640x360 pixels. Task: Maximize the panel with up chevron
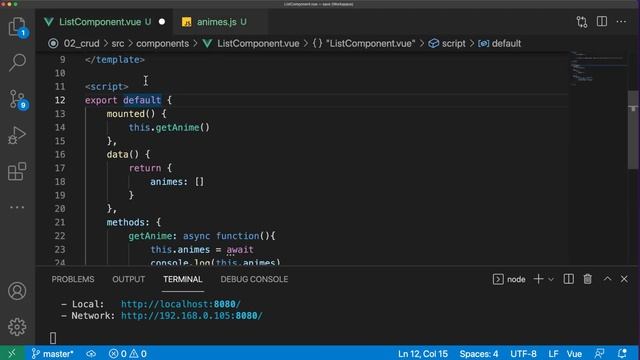pos(607,279)
